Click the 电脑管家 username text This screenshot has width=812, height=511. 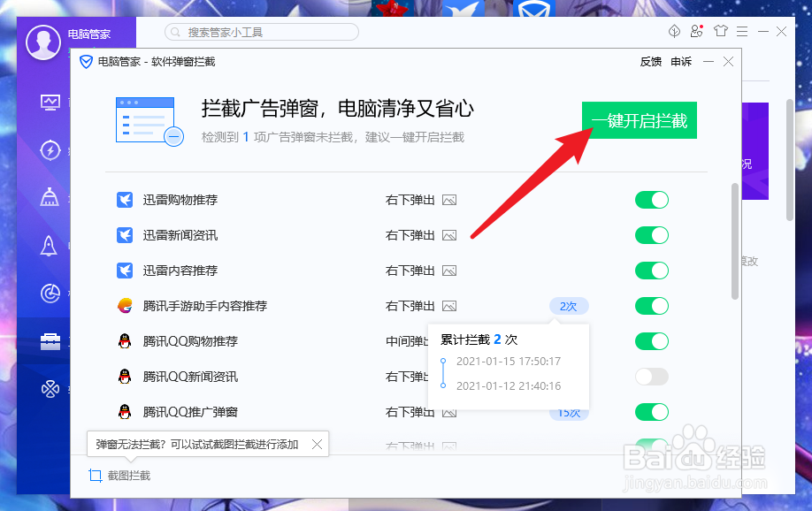coord(89,34)
